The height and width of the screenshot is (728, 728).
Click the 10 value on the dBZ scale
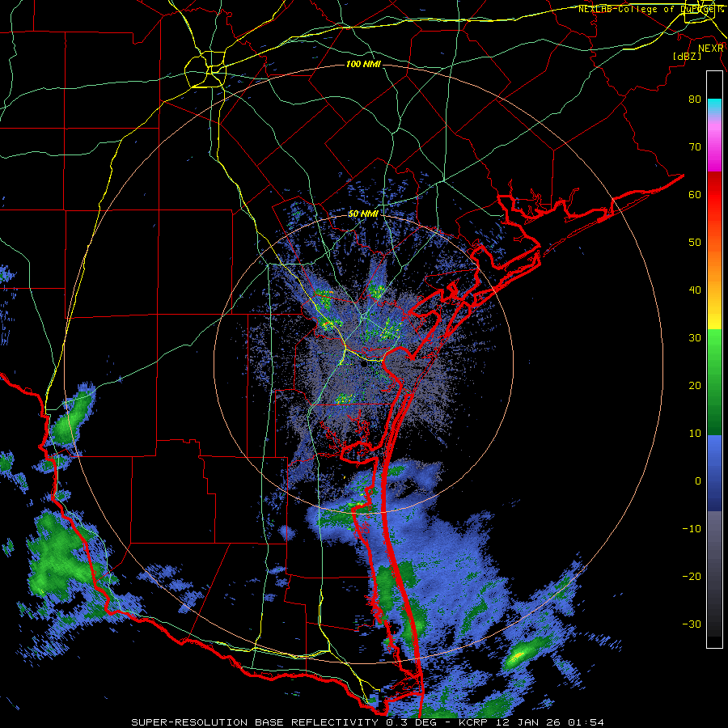[x=695, y=434]
